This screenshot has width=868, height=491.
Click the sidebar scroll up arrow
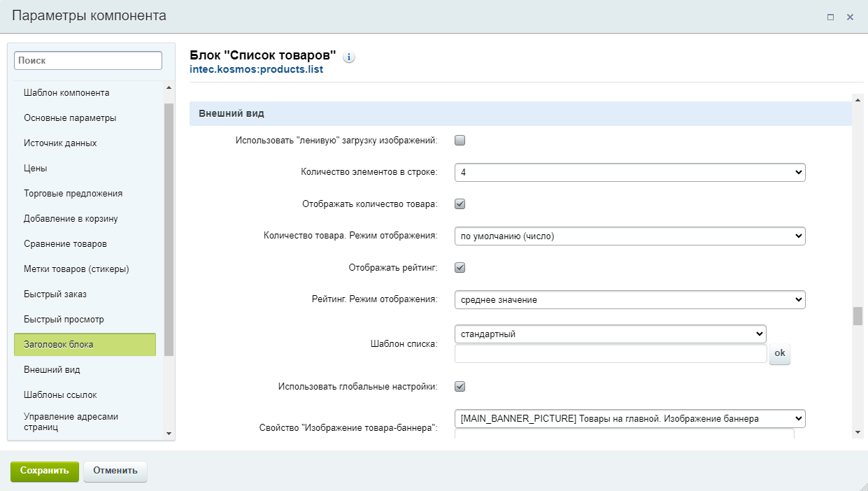169,87
